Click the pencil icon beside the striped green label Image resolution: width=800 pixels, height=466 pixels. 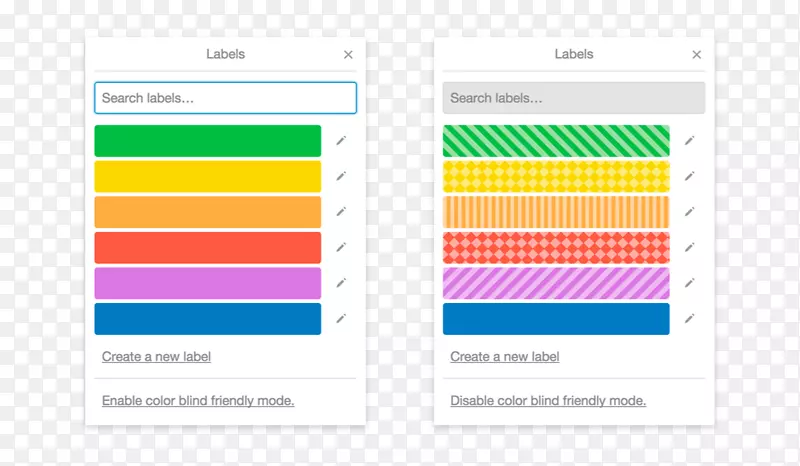(689, 141)
